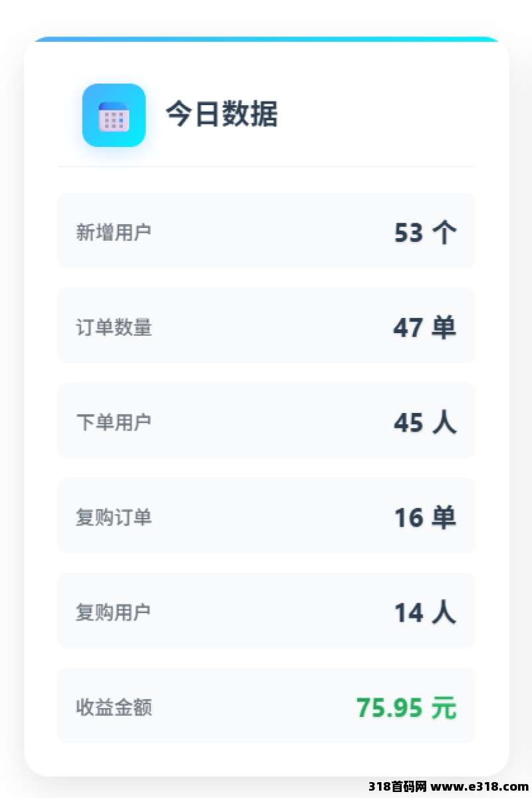Click the blue calendar icon
Viewport: 532px width, 798px height.
point(114,115)
